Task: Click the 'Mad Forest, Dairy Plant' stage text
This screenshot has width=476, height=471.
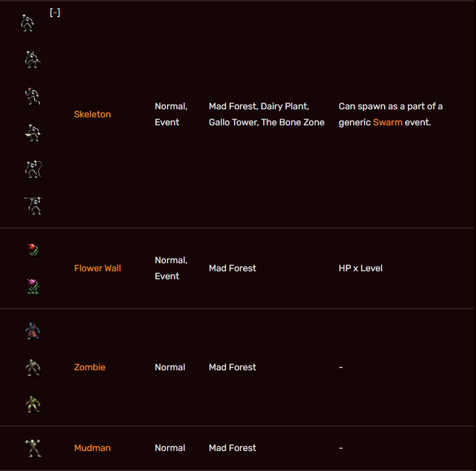Action: 259,106
